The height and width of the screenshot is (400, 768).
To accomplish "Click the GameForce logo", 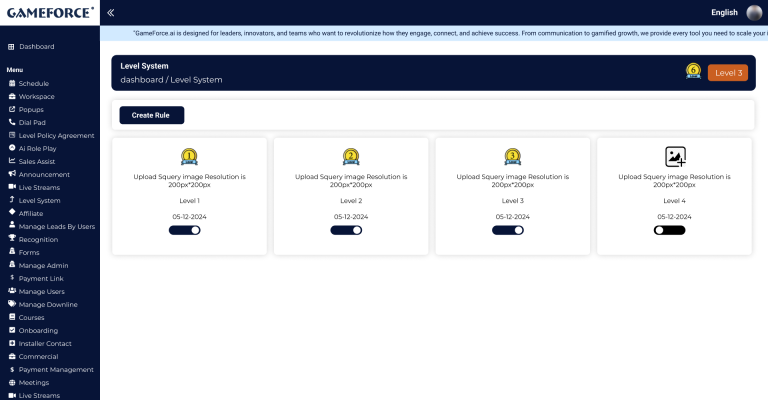I will pyautogui.click(x=48, y=12).
